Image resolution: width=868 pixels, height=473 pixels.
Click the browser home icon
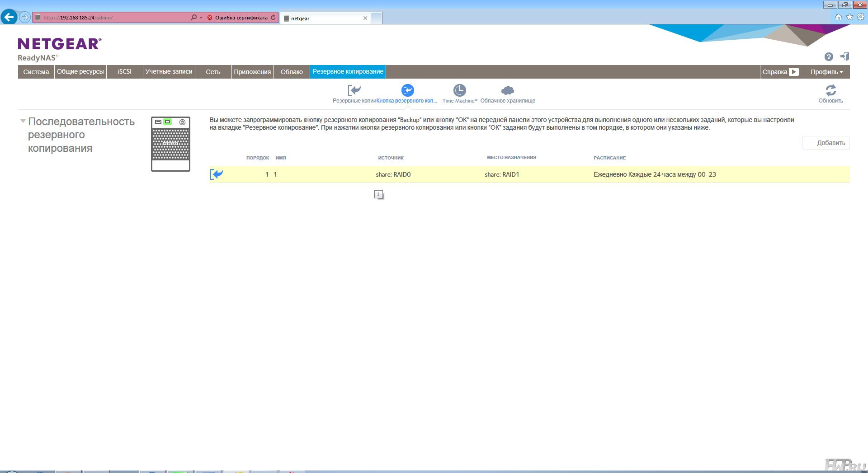coord(838,17)
